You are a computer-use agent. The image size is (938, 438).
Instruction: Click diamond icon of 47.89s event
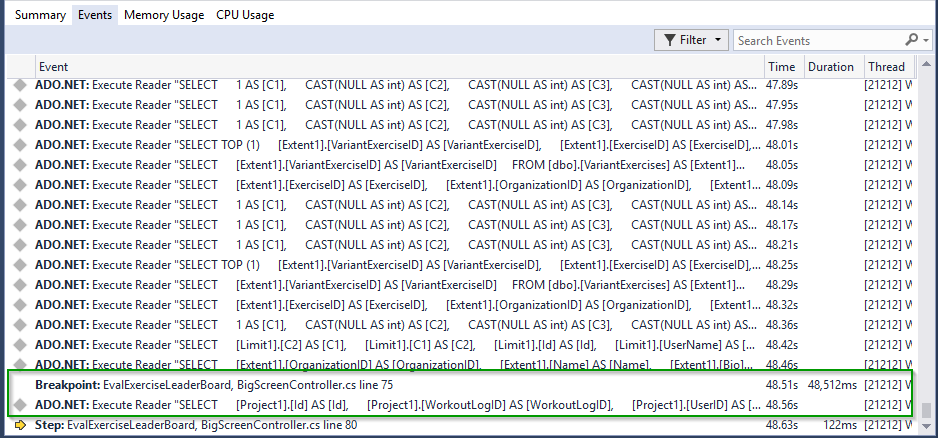[20, 85]
